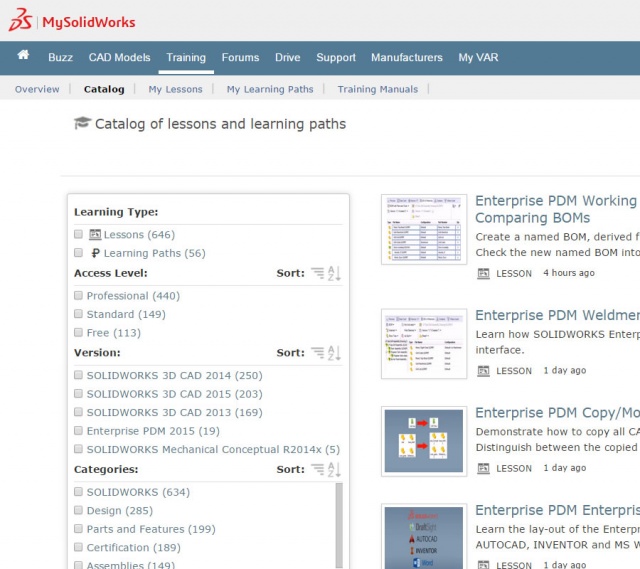Screen dimensions: 640x569
Task: Sort Version alphabetically A-Z icon
Action: click(x=334, y=353)
